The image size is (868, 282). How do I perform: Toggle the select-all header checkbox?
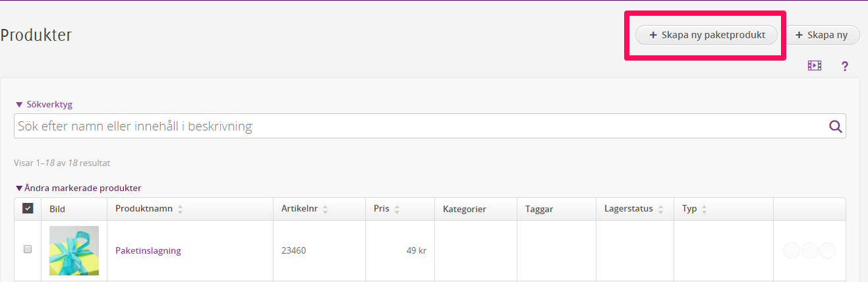[x=28, y=208]
